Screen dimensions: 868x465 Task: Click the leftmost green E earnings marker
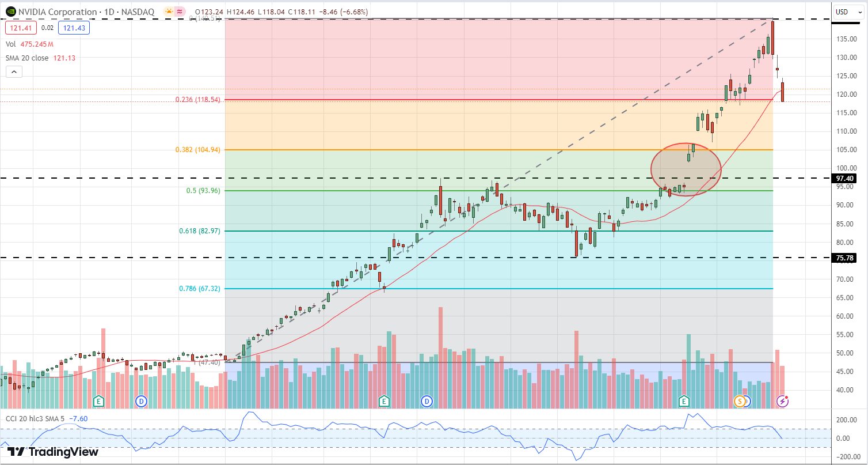pos(99,400)
